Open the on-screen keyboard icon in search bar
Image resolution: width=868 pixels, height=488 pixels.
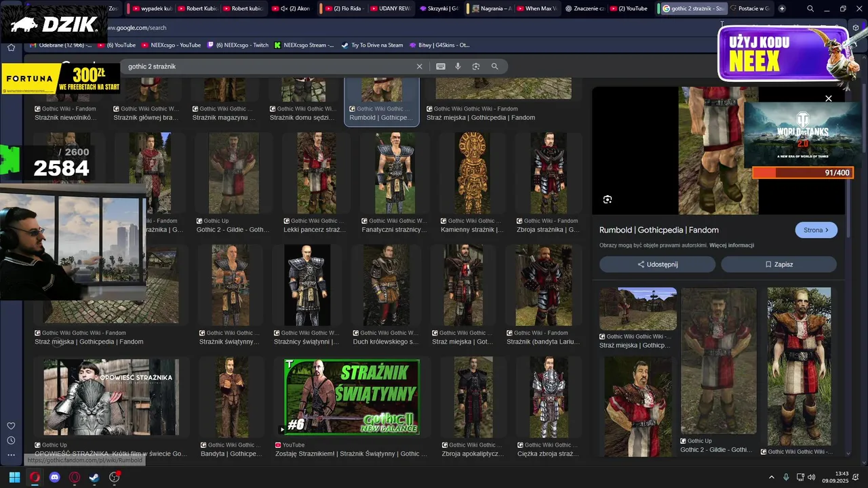click(x=441, y=66)
